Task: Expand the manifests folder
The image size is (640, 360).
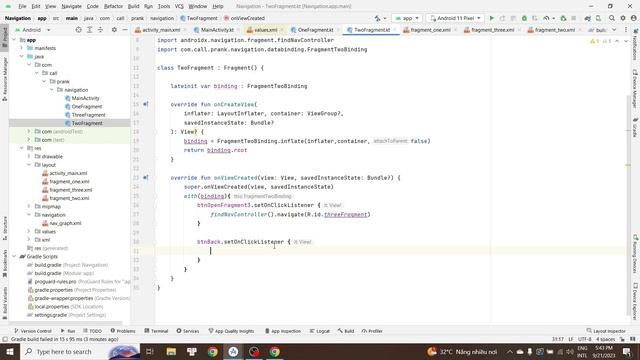Action: (x=22, y=48)
